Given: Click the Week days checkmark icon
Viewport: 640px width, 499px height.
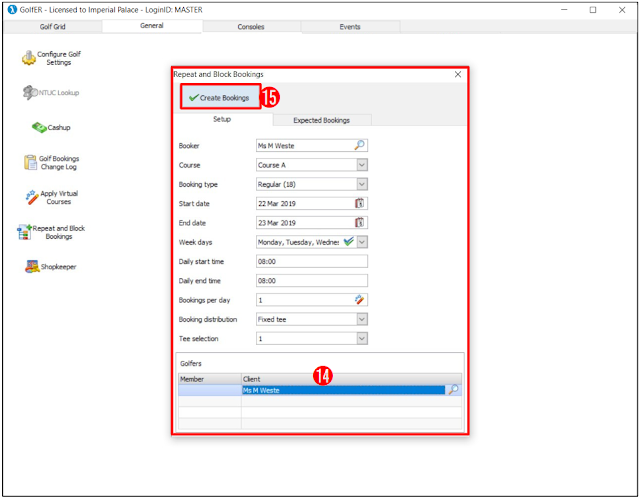Looking at the screenshot, I should point(348,242).
